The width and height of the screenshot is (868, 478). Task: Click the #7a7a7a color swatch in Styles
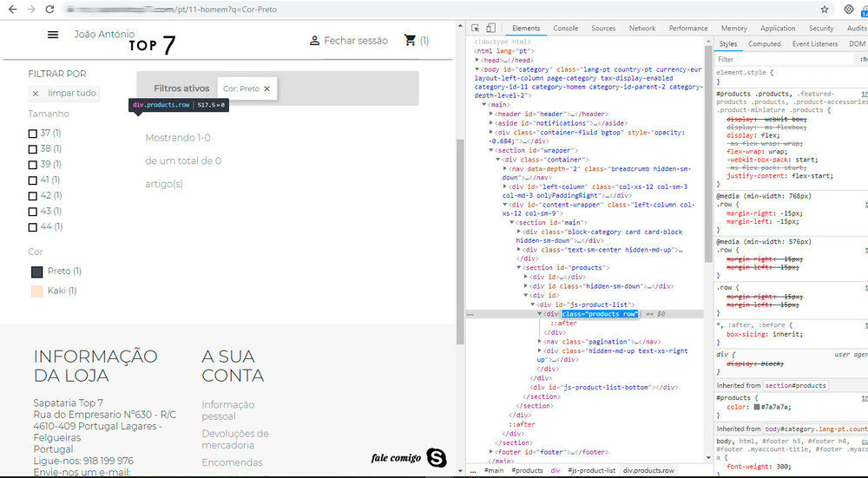click(x=757, y=407)
